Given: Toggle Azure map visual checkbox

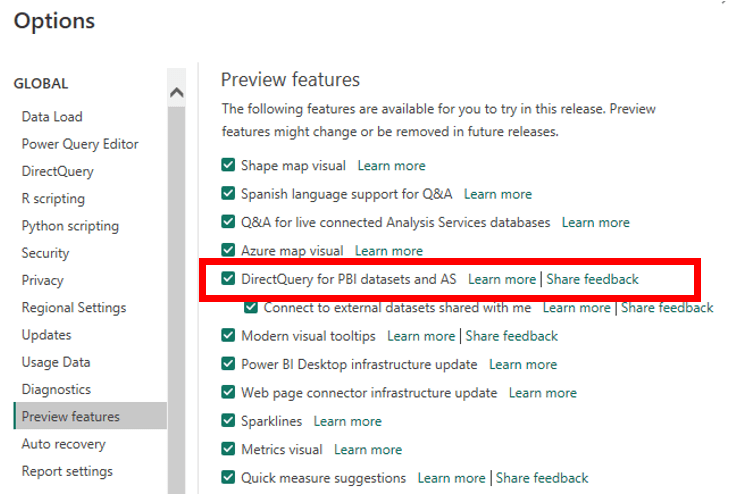Looking at the screenshot, I should [x=228, y=250].
